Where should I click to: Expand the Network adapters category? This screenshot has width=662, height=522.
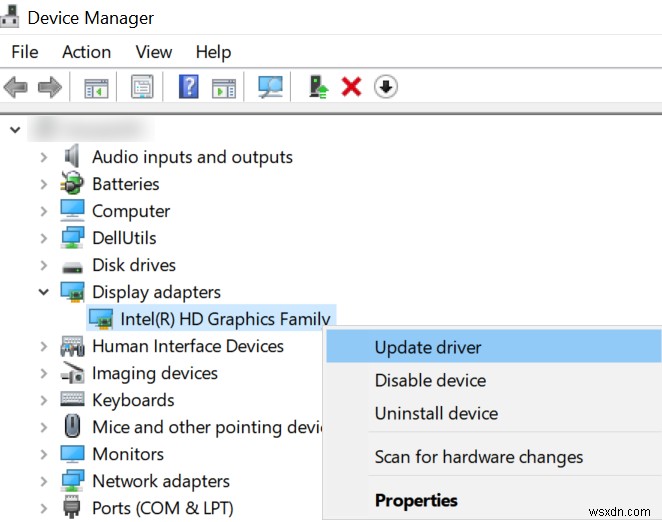pyautogui.click(x=43, y=481)
